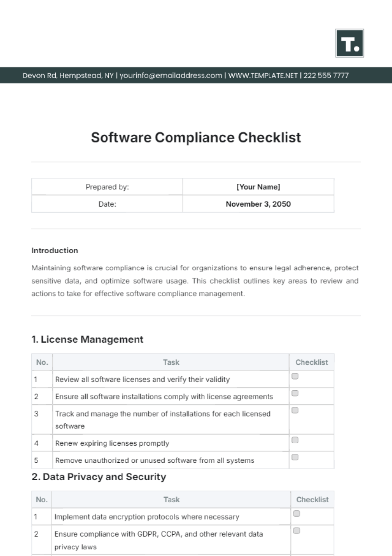The image size is (392, 556).
Task: Click the Date: label cell
Action: (x=107, y=204)
